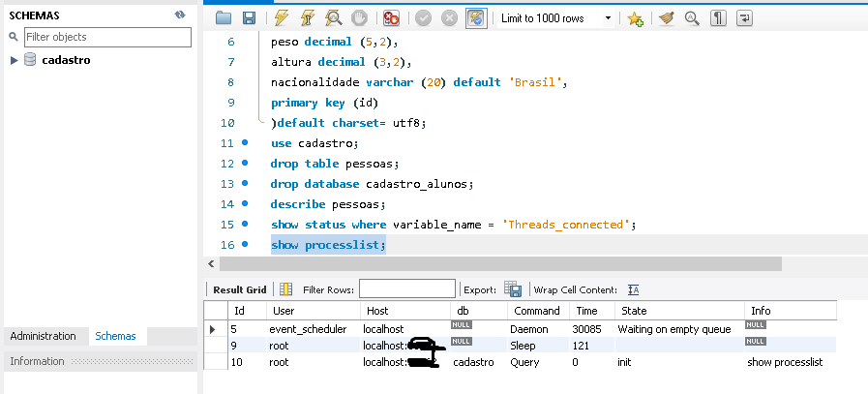
Task: Click the 'use cadastro' statement
Action: [x=314, y=143]
